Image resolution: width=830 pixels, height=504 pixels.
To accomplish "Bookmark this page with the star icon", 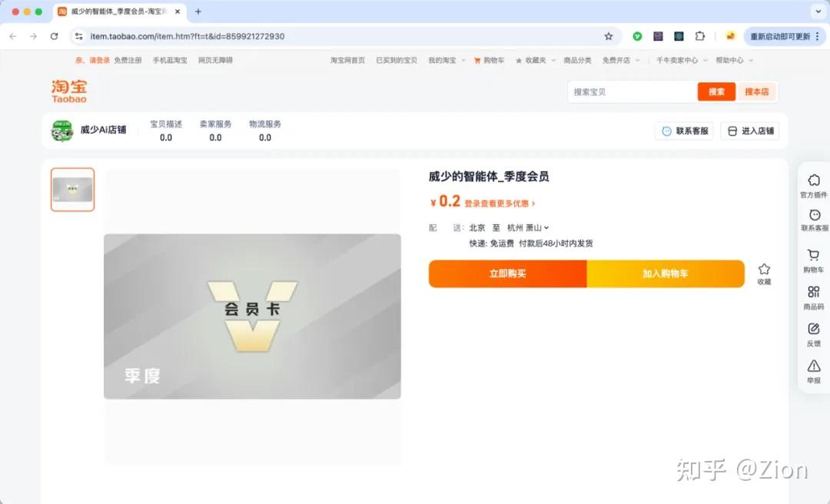I will click(x=609, y=37).
